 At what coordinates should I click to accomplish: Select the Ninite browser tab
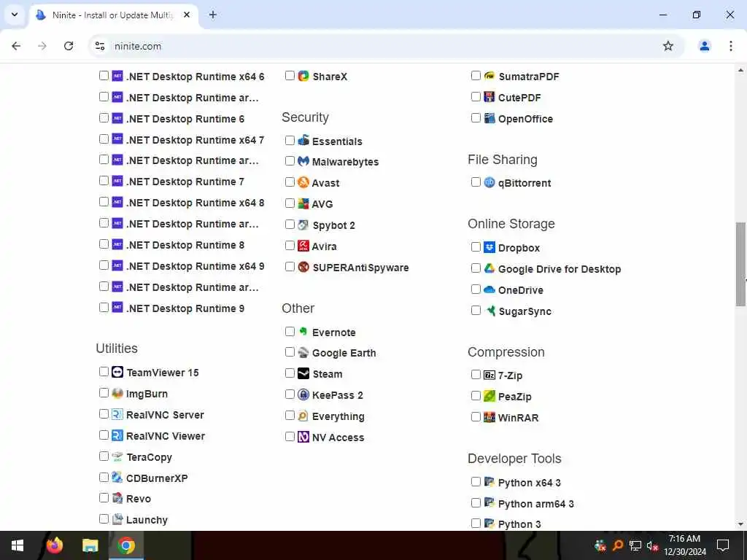[113, 15]
